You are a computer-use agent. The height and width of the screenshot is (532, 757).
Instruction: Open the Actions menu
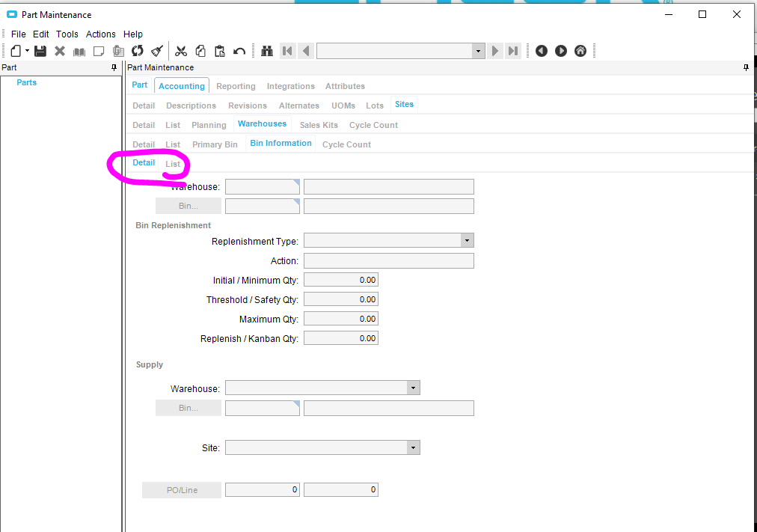pos(101,34)
